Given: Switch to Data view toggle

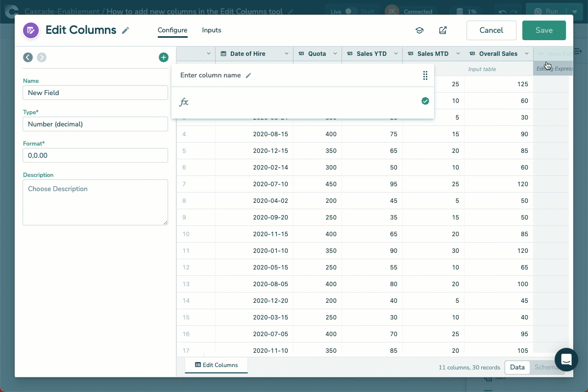Looking at the screenshot, I should click(517, 367).
